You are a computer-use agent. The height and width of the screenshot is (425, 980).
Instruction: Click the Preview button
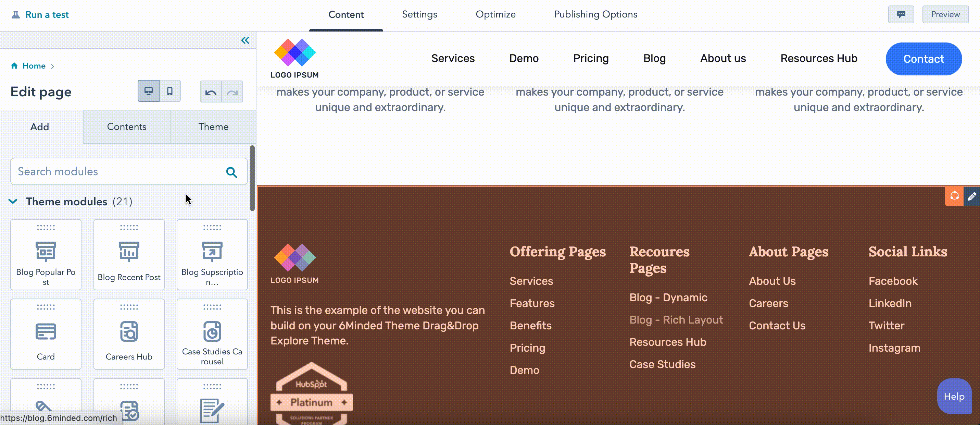click(945, 14)
